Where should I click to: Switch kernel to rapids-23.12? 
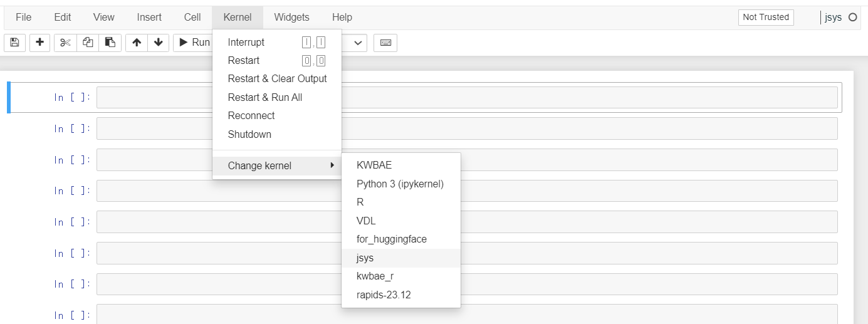tap(401, 295)
